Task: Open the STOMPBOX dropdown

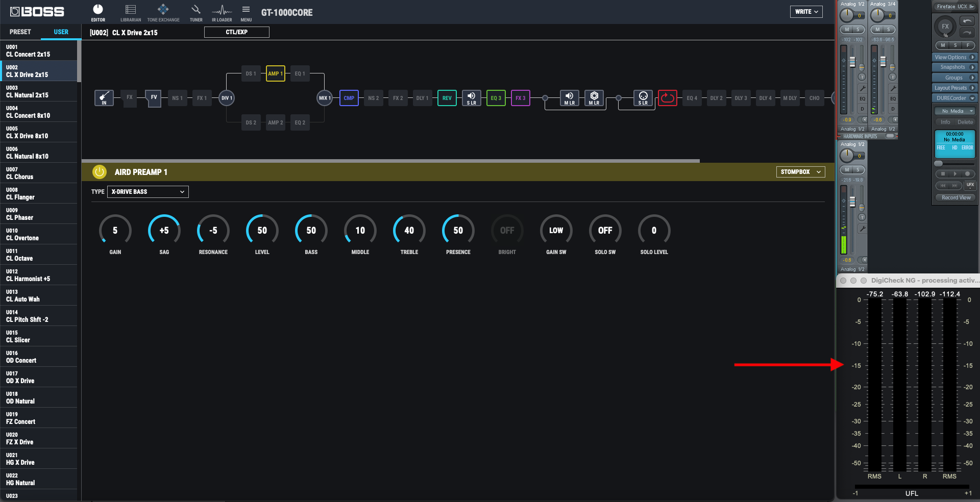Action: pos(801,172)
